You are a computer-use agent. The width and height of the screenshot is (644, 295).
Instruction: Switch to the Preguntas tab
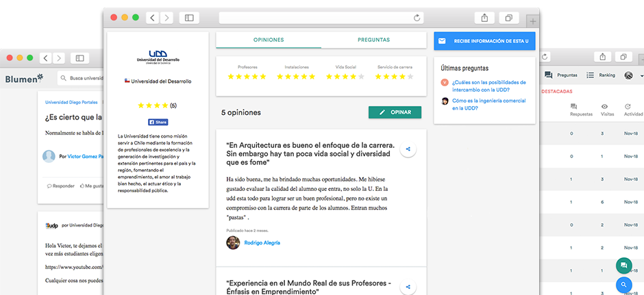(x=373, y=40)
